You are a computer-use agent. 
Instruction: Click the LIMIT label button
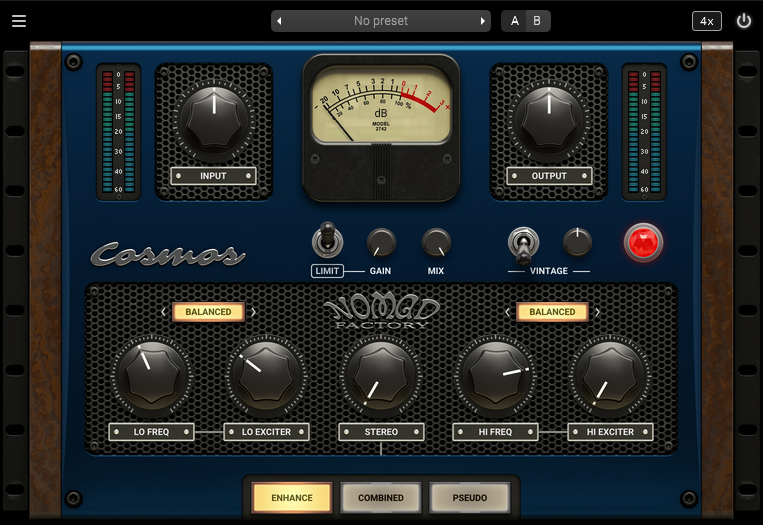[327, 271]
